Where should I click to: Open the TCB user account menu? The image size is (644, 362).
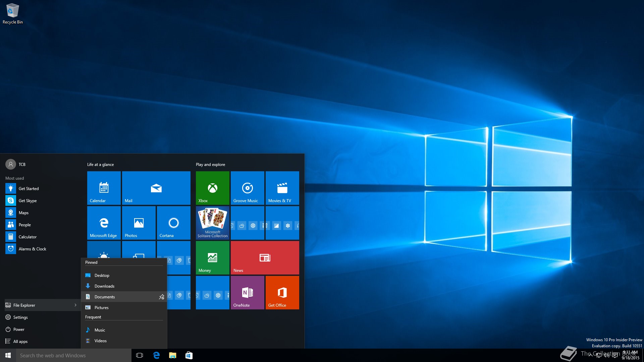tap(16, 164)
